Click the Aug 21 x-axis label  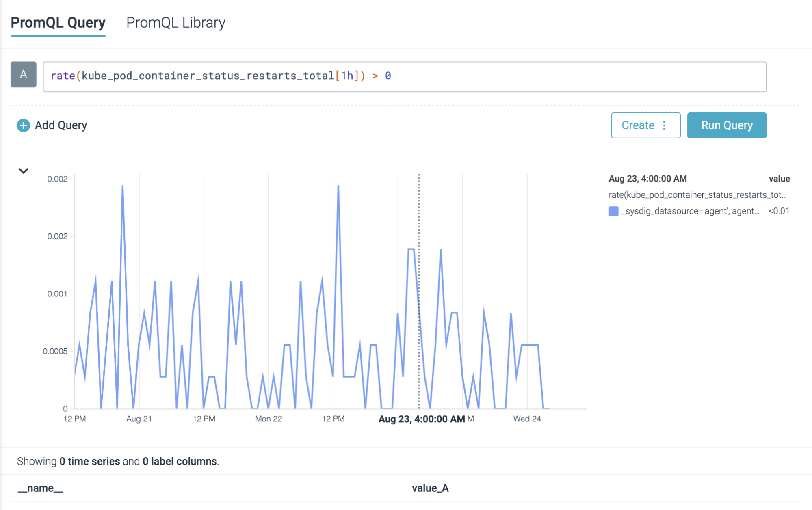tap(139, 419)
